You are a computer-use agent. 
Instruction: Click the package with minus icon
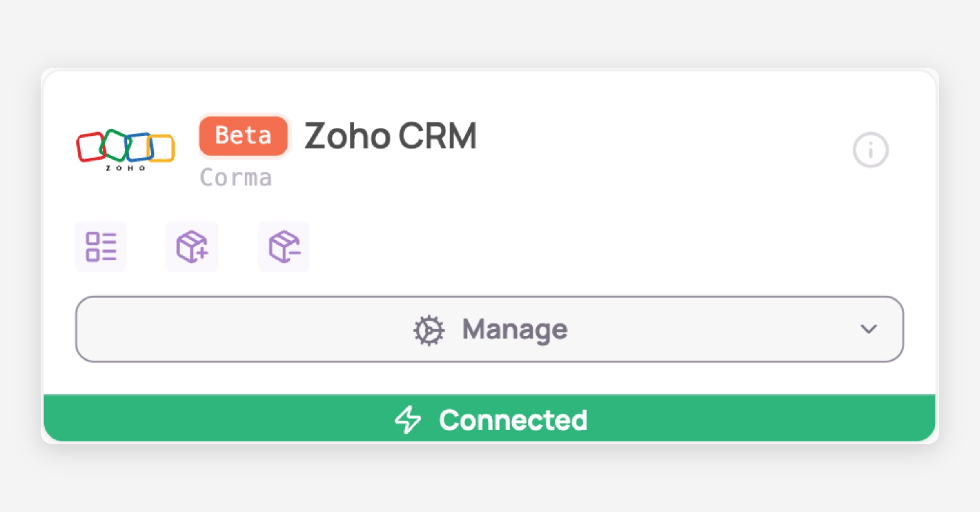point(284,247)
